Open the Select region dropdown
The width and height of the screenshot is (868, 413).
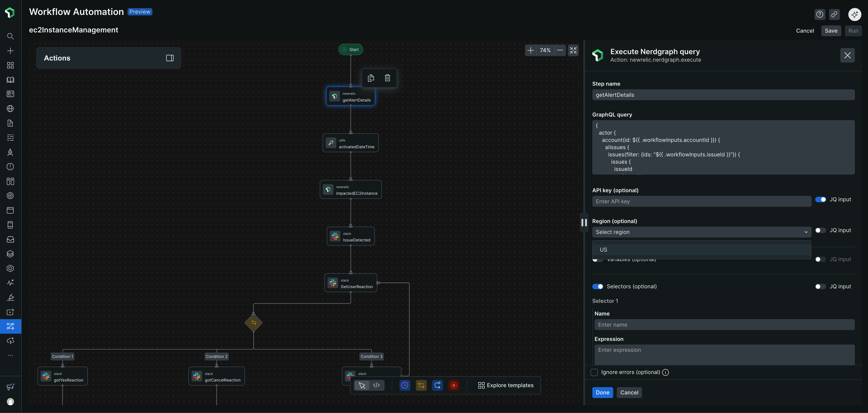point(701,232)
